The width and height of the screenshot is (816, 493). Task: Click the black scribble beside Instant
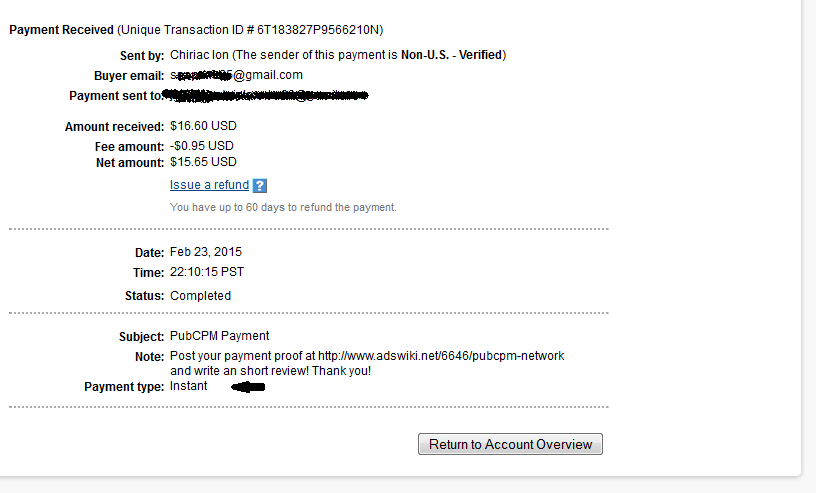pos(248,387)
